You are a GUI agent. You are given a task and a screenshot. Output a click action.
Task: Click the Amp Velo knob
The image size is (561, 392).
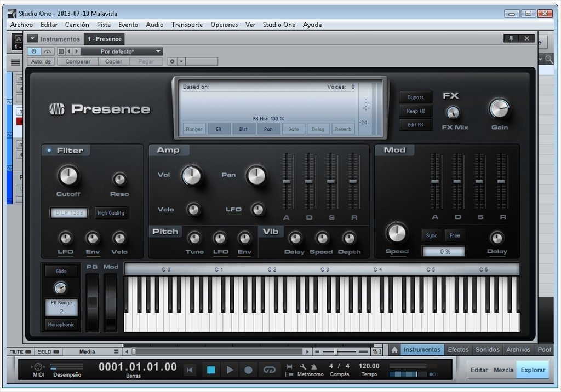pos(193,210)
